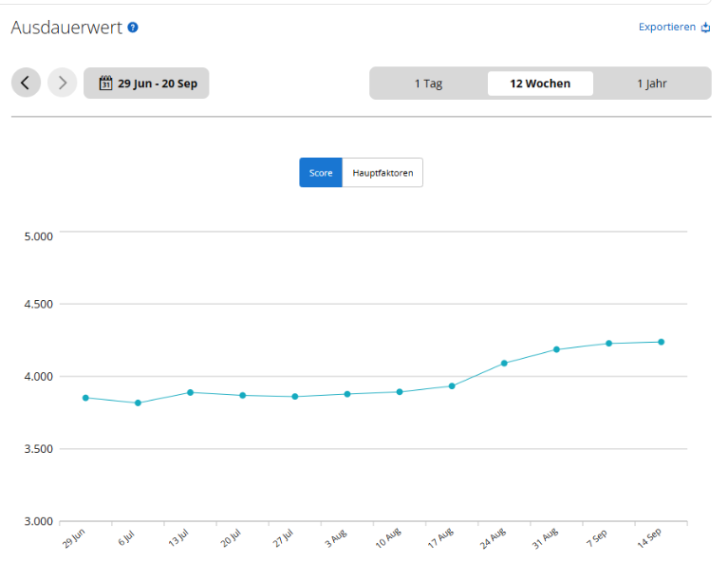The image size is (728, 562).
Task: Click the calendar icon in date picker
Action: pos(106,84)
